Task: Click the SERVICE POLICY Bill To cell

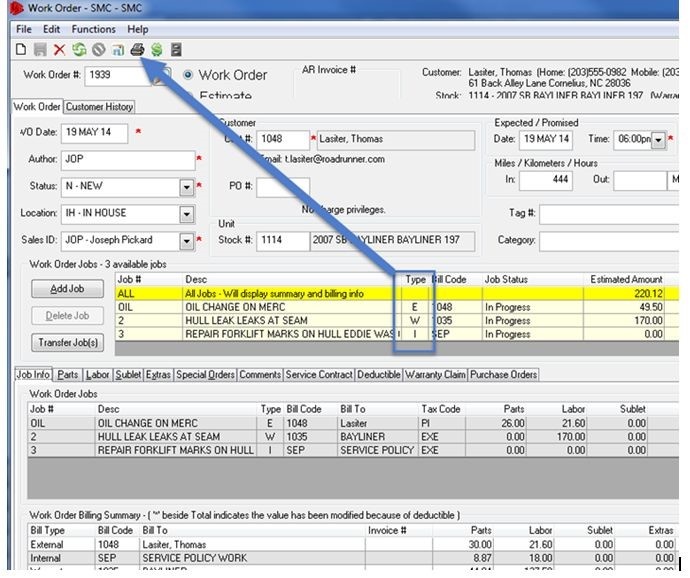Action: tap(377, 450)
